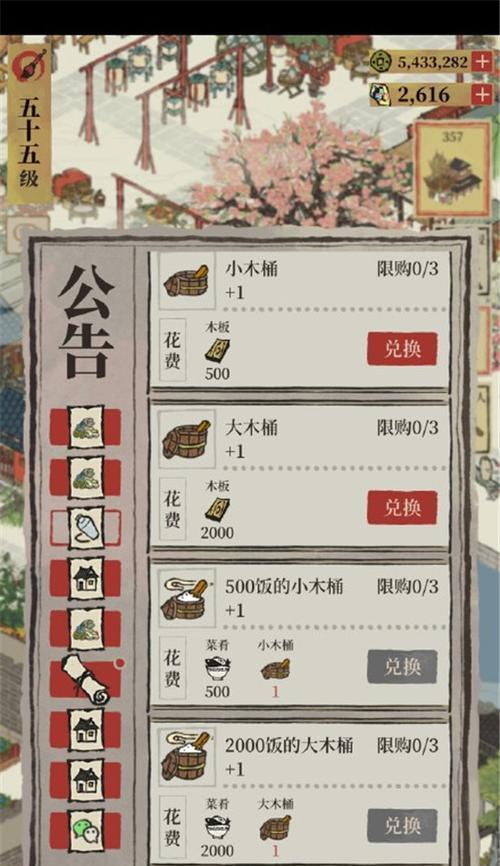Select the scroll icon tab with red dot
Screen dimensions: 500x866
(87, 679)
